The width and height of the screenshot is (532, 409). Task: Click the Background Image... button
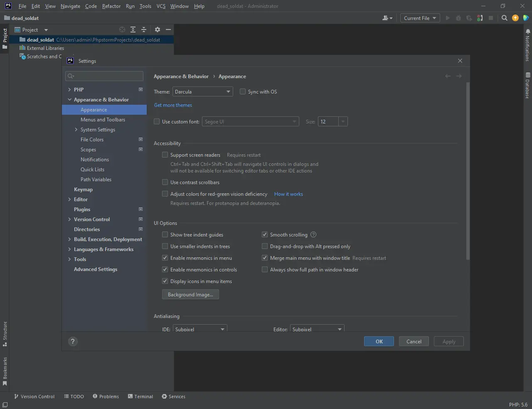click(x=190, y=295)
